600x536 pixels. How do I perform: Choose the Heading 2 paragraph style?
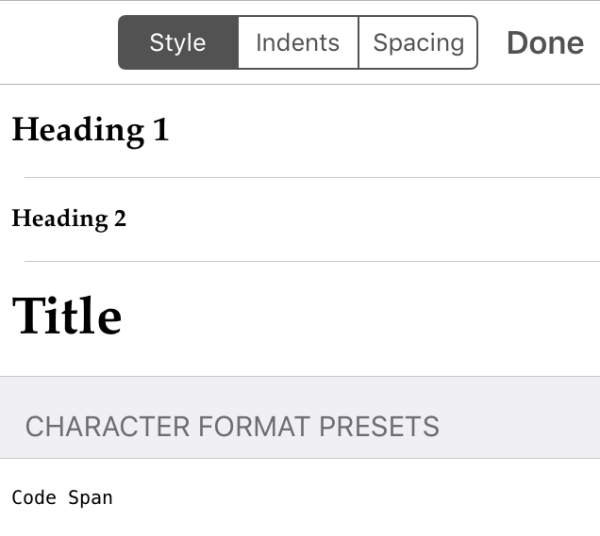click(70, 218)
